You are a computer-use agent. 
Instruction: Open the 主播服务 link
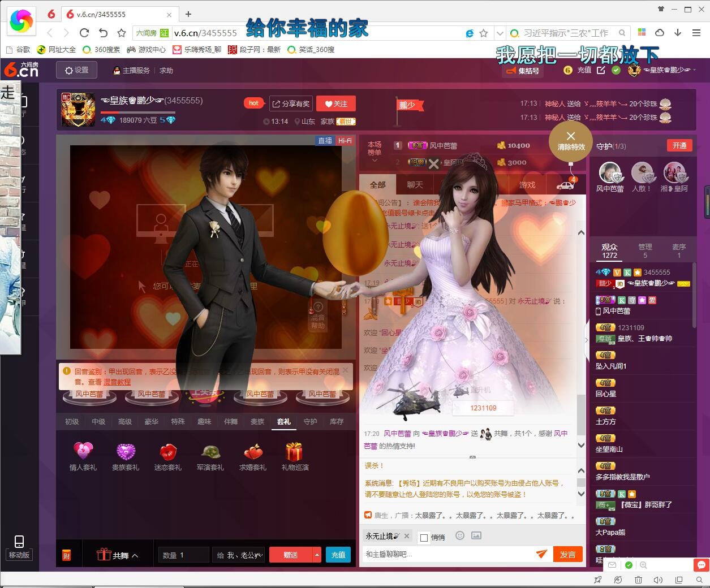coord(132,71)
